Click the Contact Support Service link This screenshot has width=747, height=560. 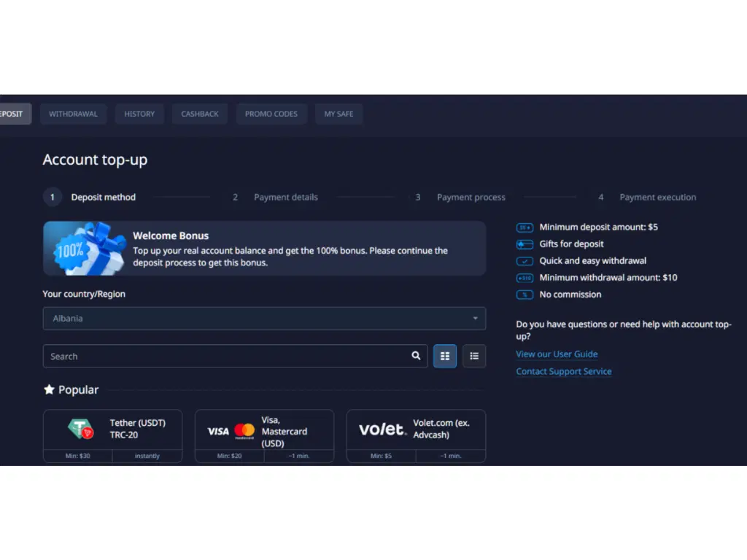point(563,371)
